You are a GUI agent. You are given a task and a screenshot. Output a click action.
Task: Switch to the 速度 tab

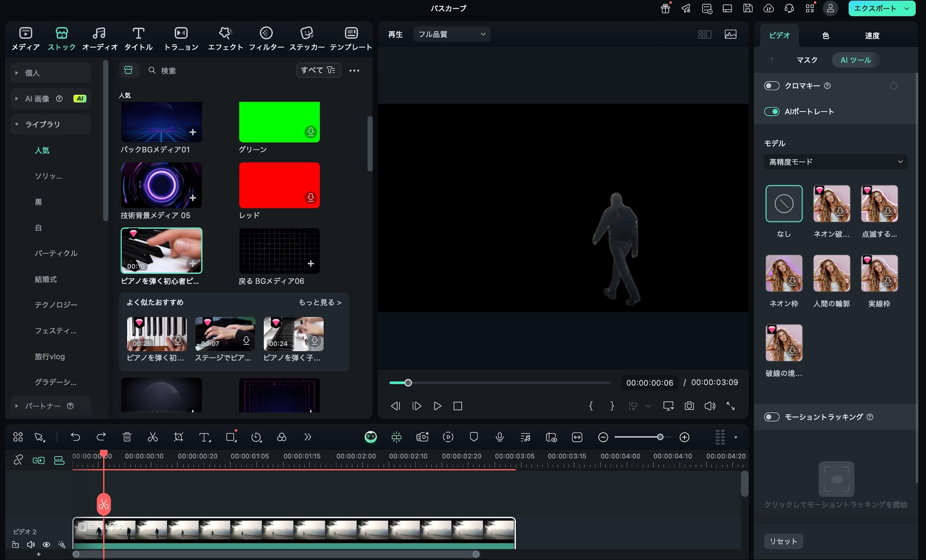pyautogui.click(x=872, y=36)
